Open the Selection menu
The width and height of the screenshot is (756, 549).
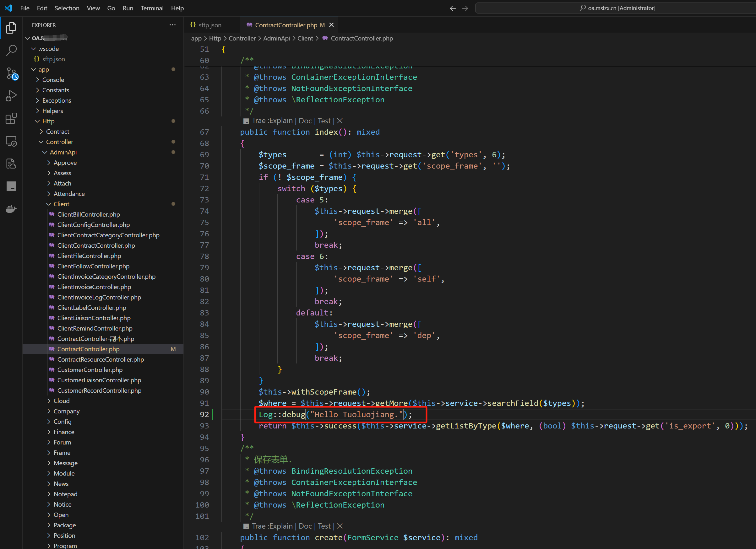(67, 8)
